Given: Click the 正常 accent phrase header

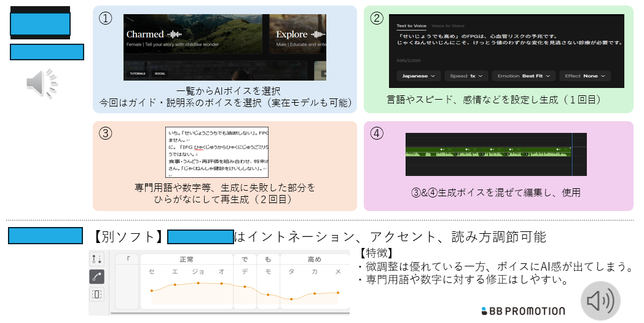Looking at the screenshot, I should pyautogui.click(x=186, y=259).
